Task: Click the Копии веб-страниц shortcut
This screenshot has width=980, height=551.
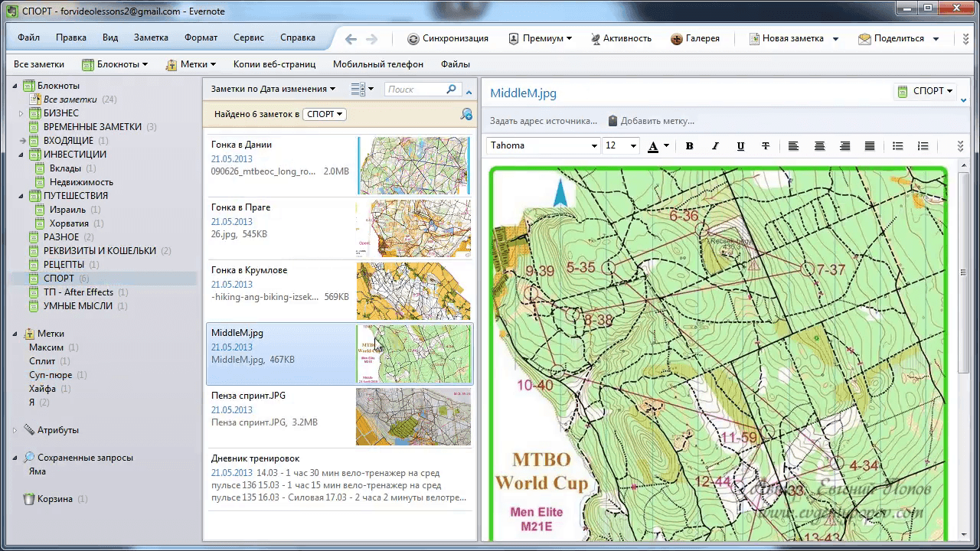Action: (x=275, y=65)
